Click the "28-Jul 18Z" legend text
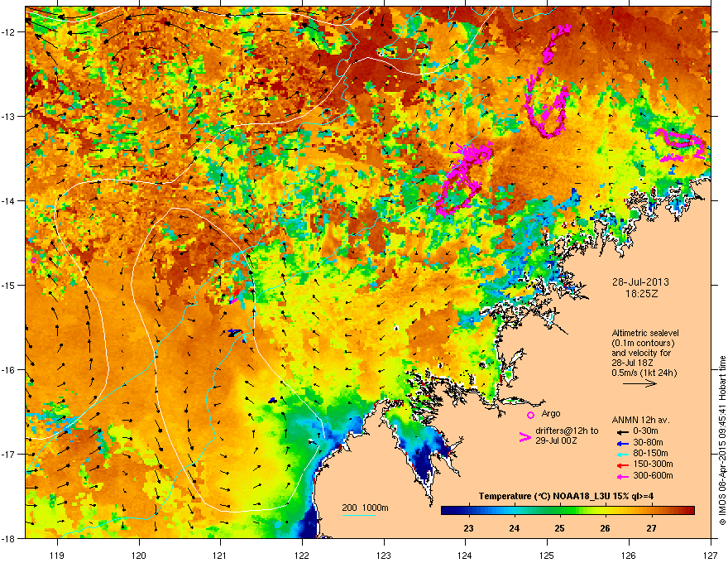The height and width of the screenshot is (563, 728). (633, 363)
